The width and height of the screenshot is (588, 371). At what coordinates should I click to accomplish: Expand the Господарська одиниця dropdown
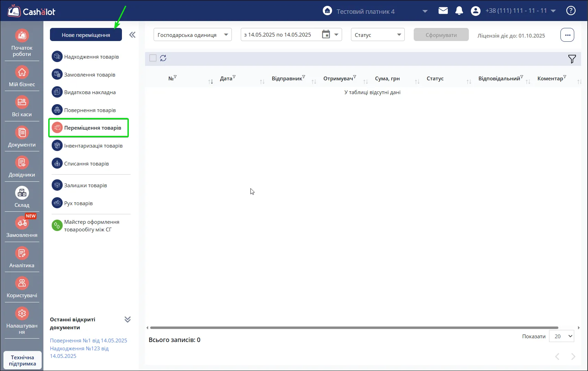(x=193, y=35)
